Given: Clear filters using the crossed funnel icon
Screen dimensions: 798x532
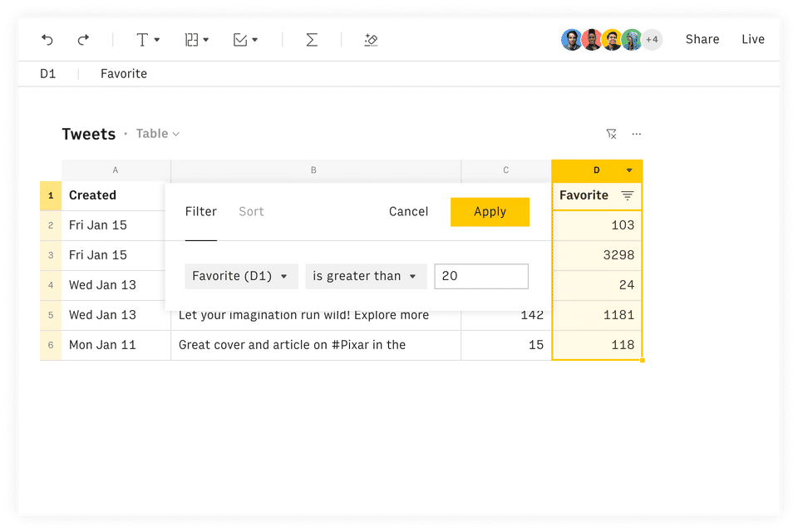Looking at the screenshot, I should [x=611, y=134].
